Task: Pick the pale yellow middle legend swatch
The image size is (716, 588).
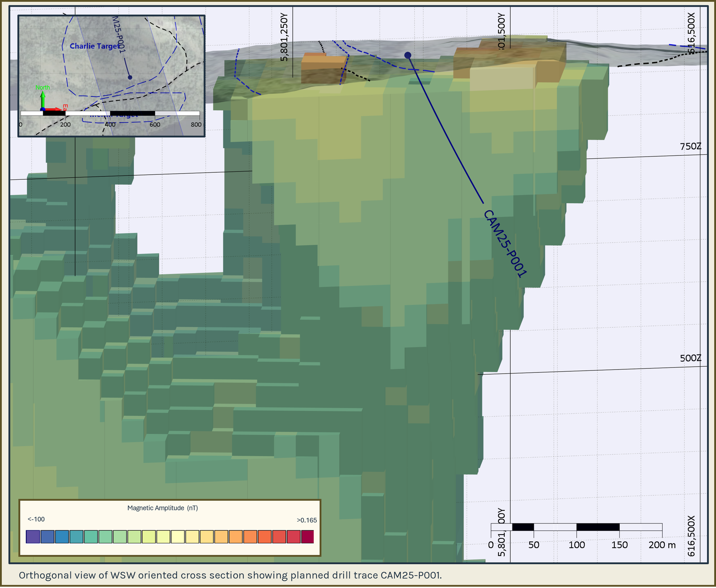Action: 178,537
